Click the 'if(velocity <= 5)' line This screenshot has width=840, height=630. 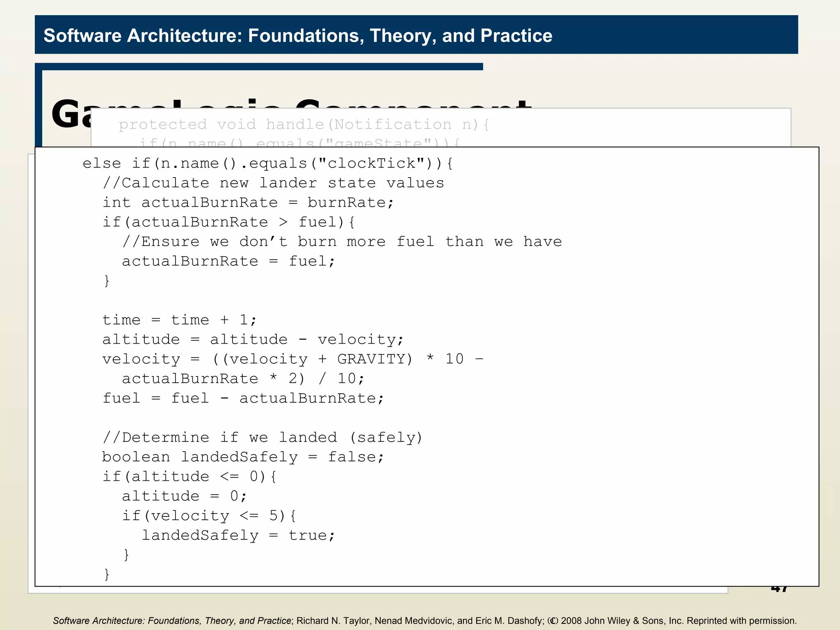tap(209, 516)
